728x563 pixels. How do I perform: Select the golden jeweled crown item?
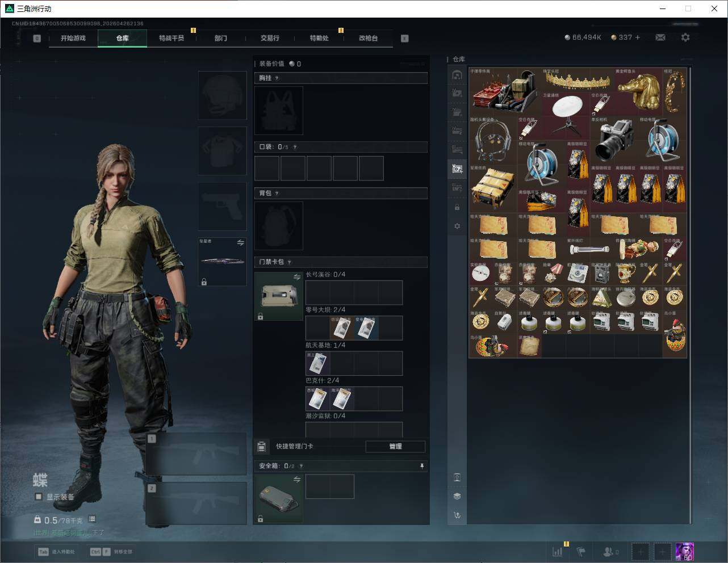578,81
